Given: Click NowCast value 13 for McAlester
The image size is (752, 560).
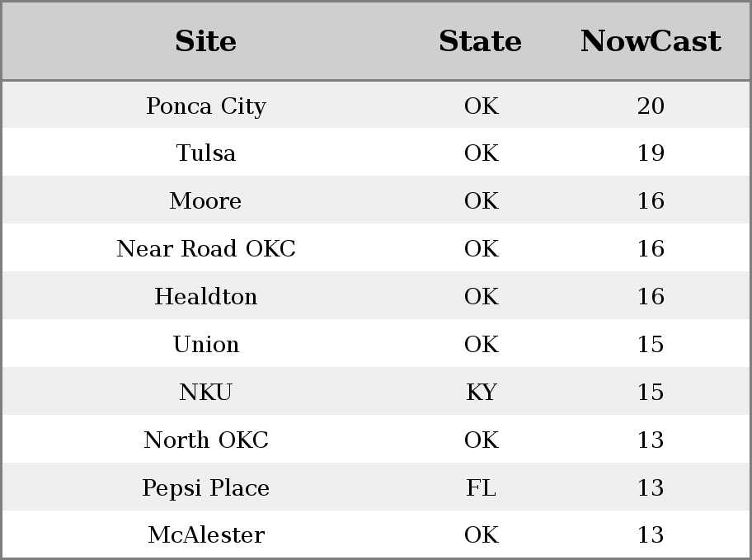Looking at the screenshot, I should point(651,534).
